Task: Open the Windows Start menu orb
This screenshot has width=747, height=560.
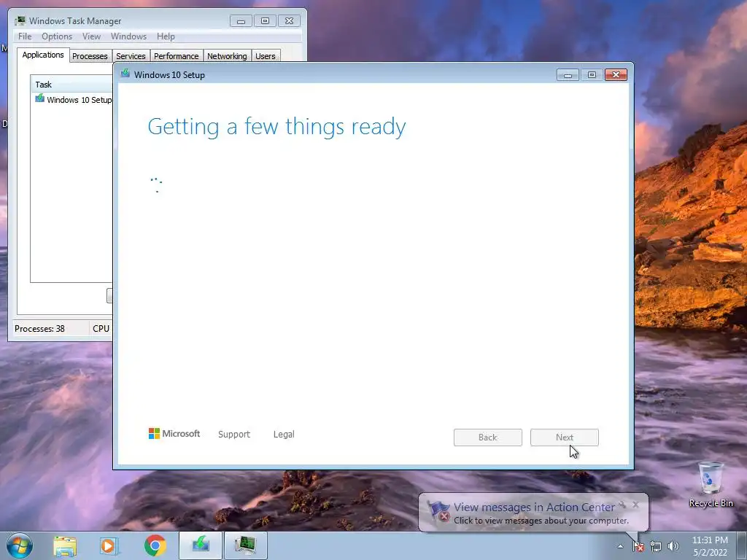Action: 20,545
